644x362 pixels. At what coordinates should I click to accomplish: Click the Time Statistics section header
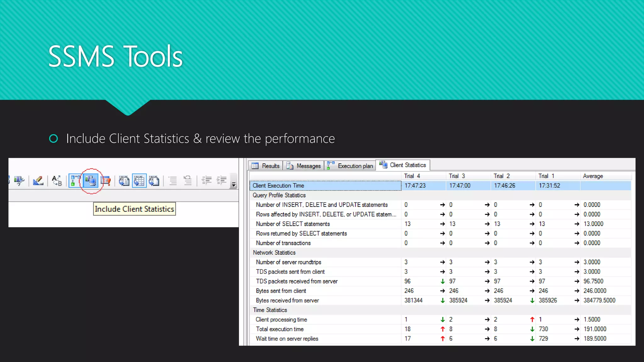[270, 310]
